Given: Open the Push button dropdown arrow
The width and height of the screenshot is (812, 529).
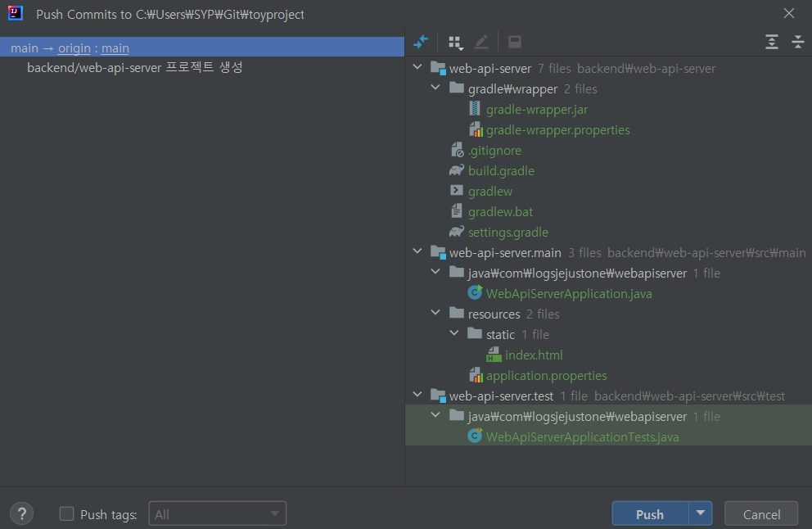Looking at the screenshot, I should tap(701, 513).
